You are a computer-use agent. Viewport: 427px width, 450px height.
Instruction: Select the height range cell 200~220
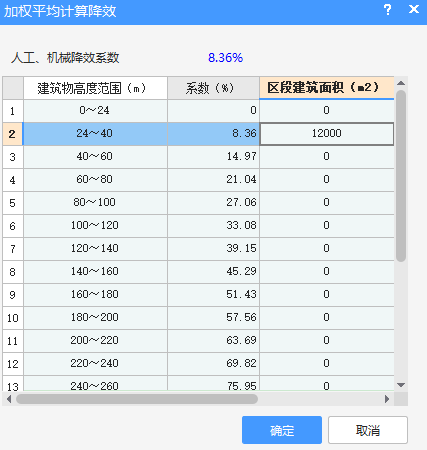(95, 341)
